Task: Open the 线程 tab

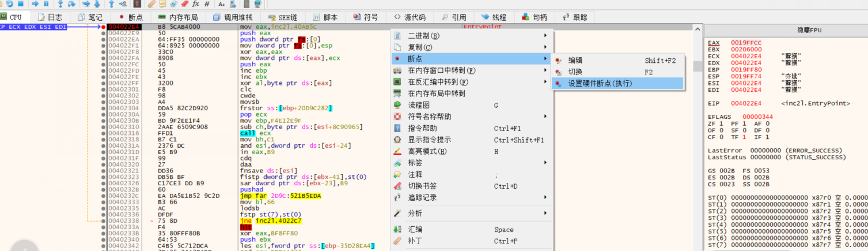Action: coord(494,17)
